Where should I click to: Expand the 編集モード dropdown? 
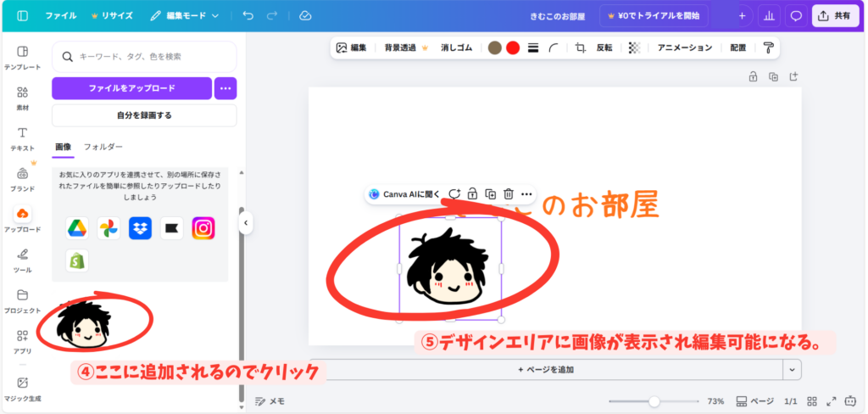(x=186, y=15)
